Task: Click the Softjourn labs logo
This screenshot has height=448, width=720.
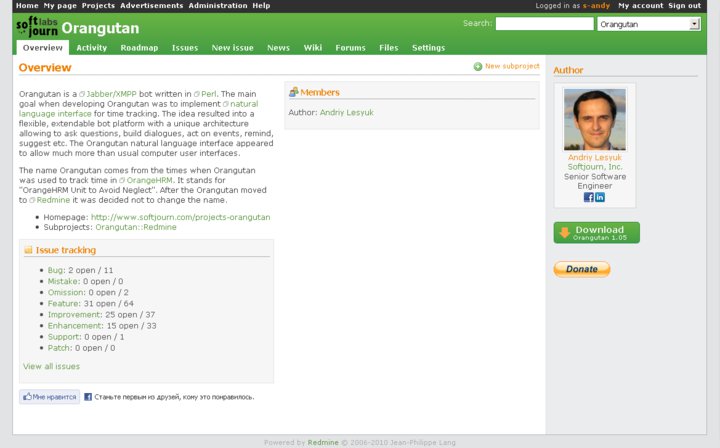Action: pos(37,27)
